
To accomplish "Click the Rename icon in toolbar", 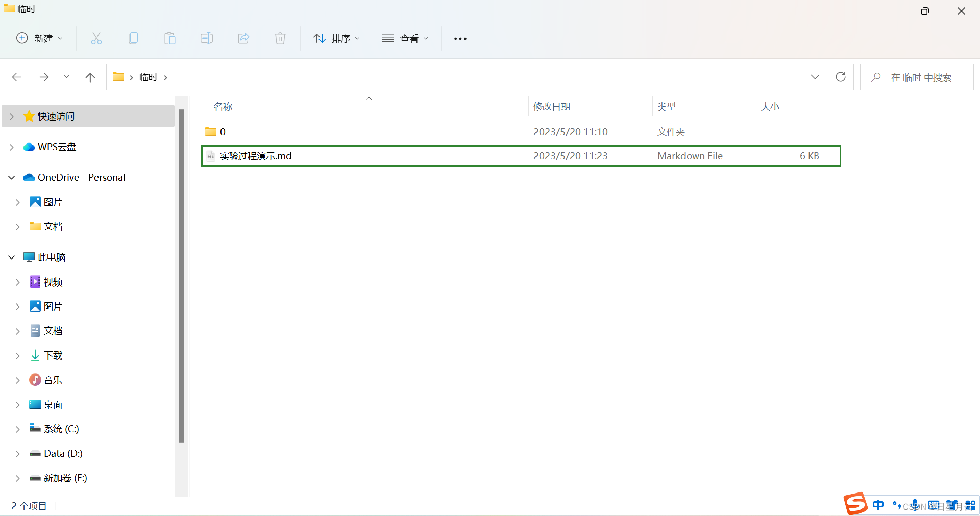I will tap(207, 38).
